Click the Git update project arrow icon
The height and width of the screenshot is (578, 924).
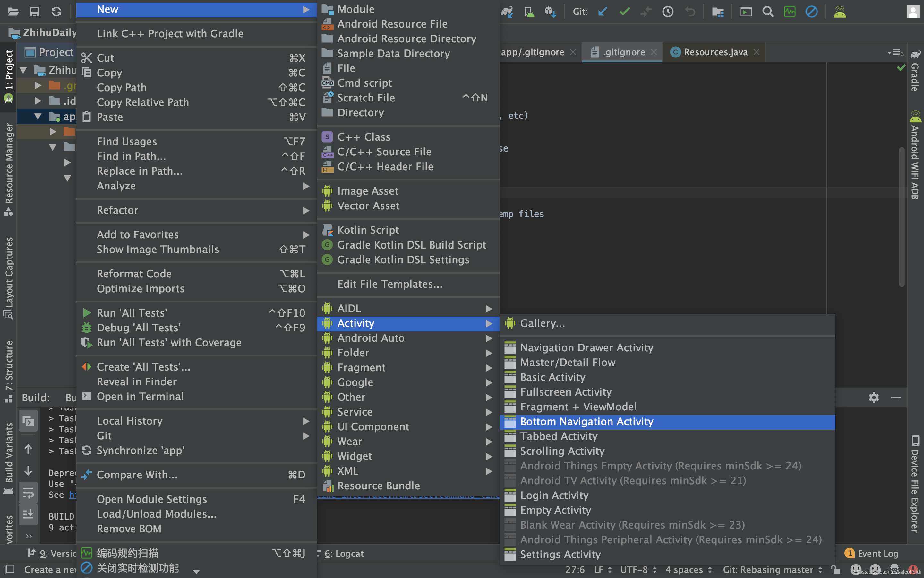tap(603, 12)
